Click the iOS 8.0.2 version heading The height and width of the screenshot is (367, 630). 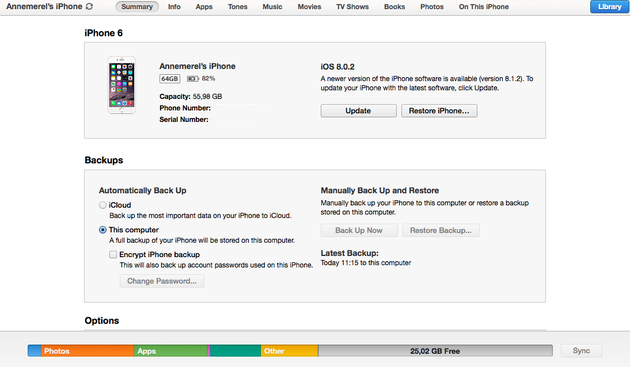click(x=338, y=67)
